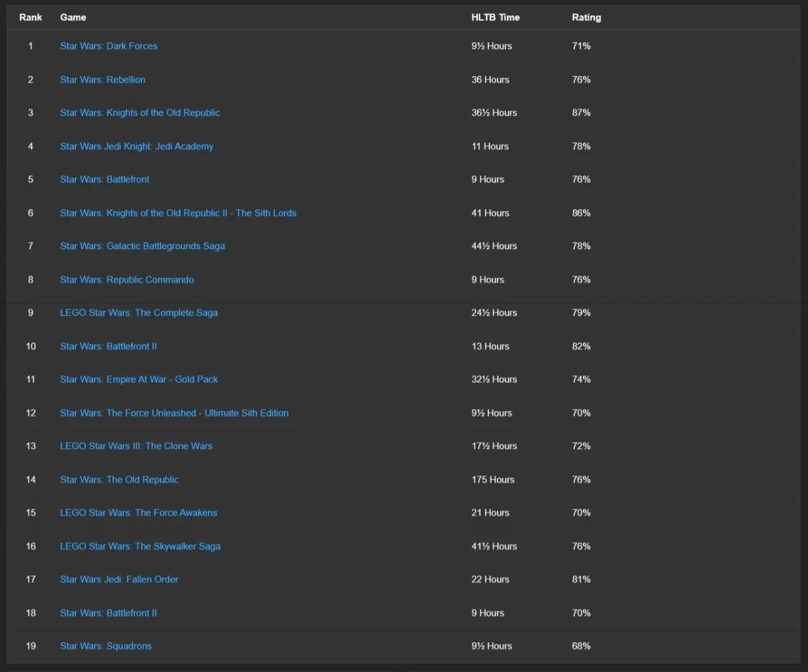Viewport: 808px width, 672px height.
Task: Select the 175 Hours time cell
Action: click(493, 479)
